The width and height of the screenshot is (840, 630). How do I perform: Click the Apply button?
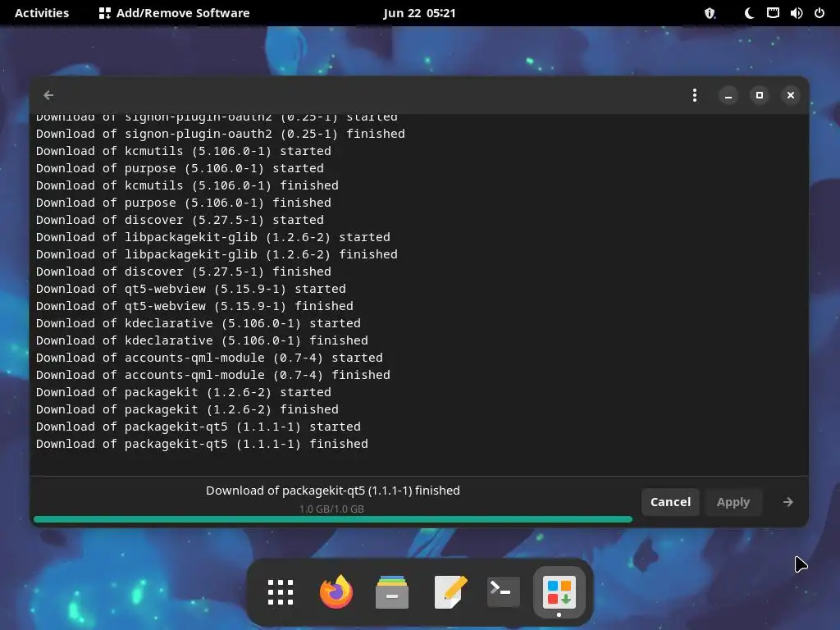[x=733, y=502]
